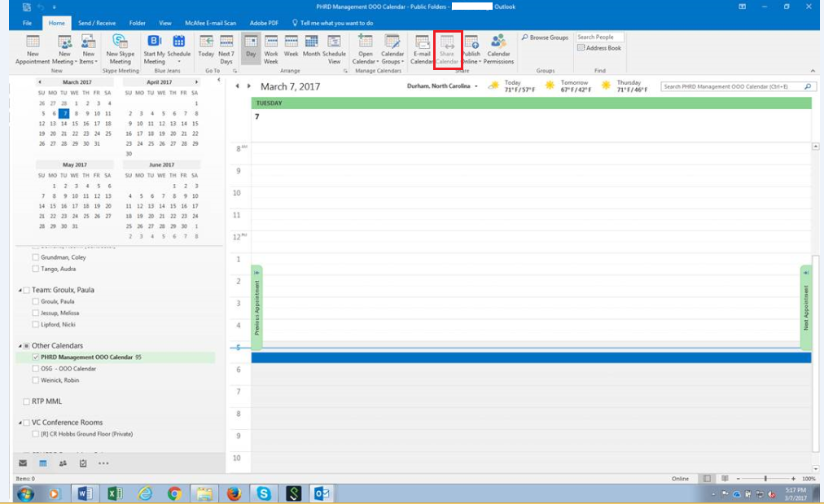This screenshot has width=824, height=504.
Task: Create a New Appointment
Action: (33, 46)
